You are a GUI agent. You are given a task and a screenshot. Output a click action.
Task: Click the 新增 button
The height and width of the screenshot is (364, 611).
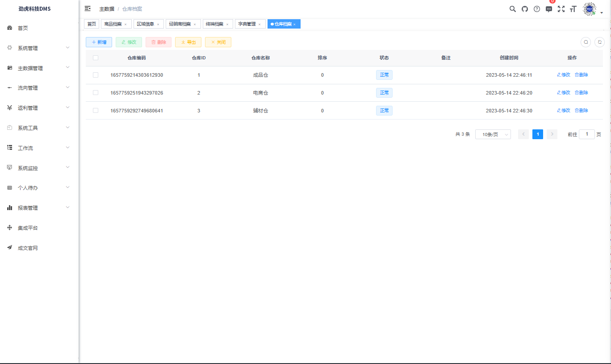(99, 42)
